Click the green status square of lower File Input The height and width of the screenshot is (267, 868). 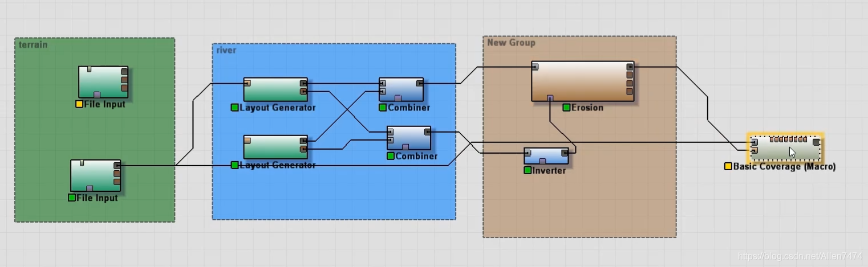(71, 198)
